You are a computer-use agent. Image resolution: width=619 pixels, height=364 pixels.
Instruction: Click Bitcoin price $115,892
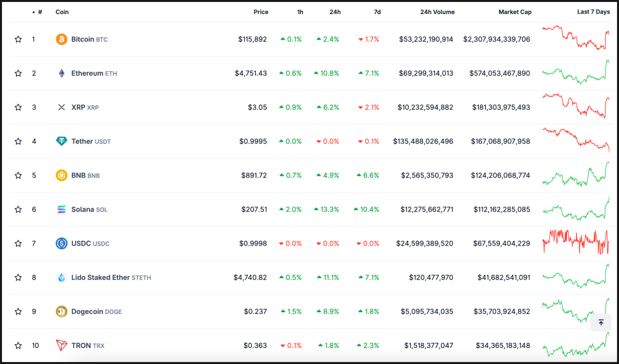[252, 39]
